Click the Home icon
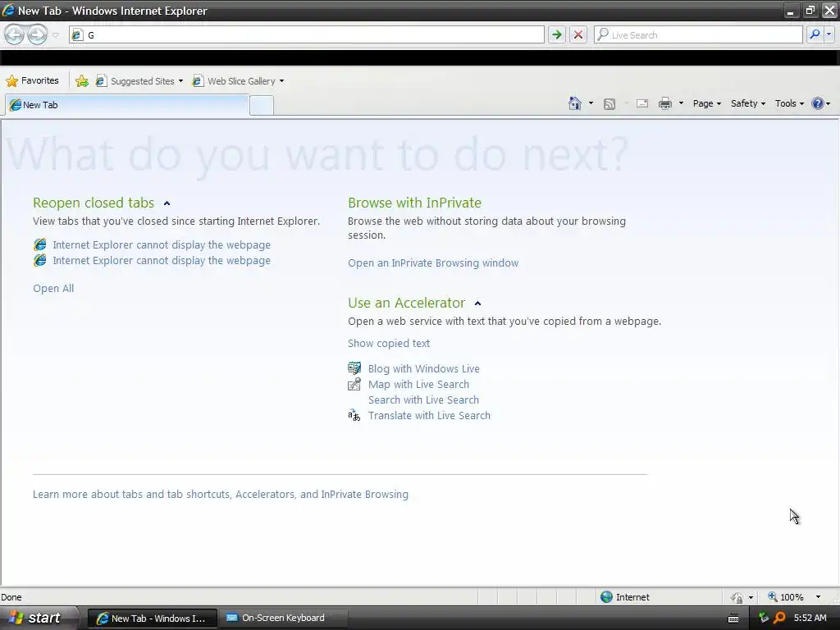840x630 pixels. tap(575, 103)
